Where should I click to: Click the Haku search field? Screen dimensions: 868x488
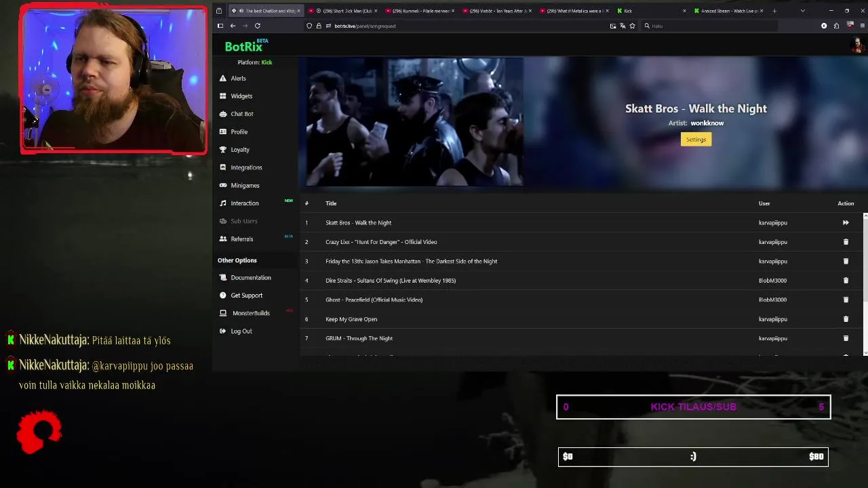[x=709, y=26]
